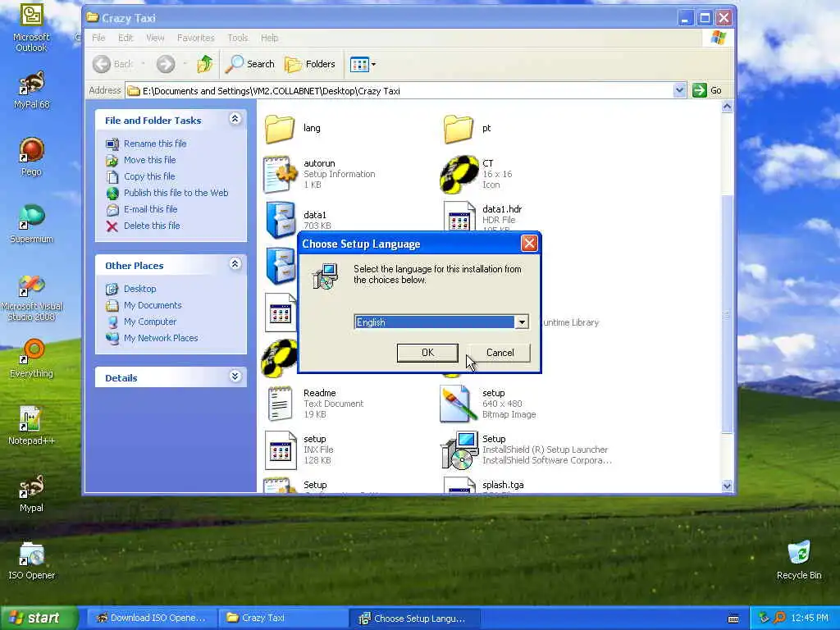The width and height of the screenshot is (840, 630).
Task: Switch to Download ISO Opener taskbar item
Action: [151, 618]
